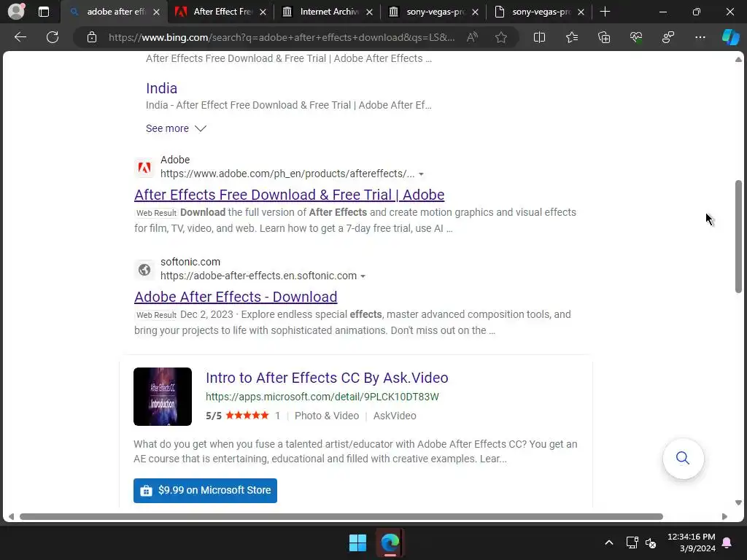Click the floating search magnifier button
The image size is (747, 560).
click(683, 458)
